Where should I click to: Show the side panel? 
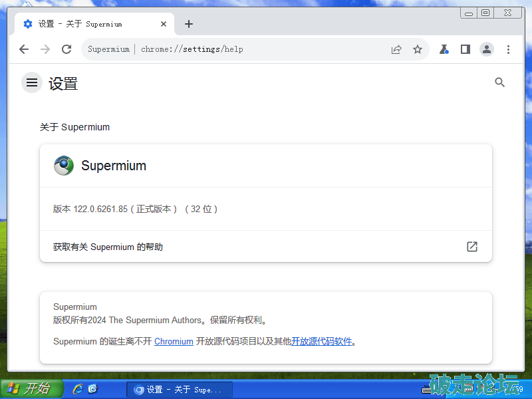coord(465,49)
